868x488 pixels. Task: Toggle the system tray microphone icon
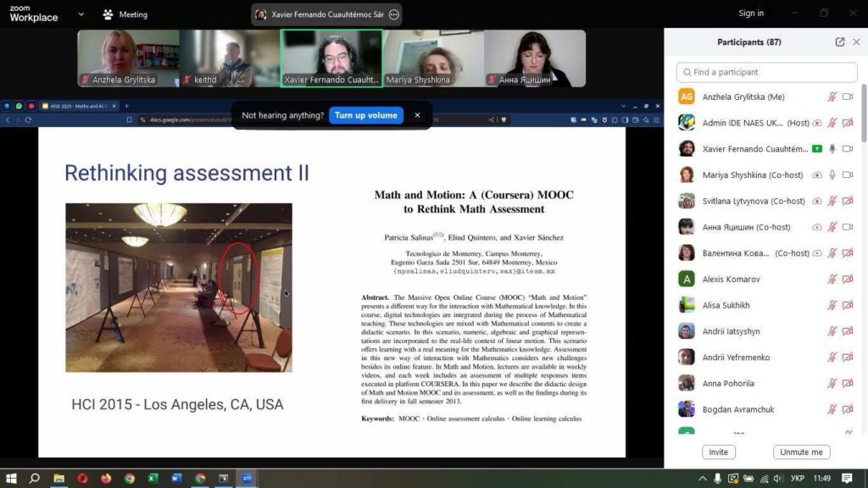pyautogui.click(x=718, y=478)
